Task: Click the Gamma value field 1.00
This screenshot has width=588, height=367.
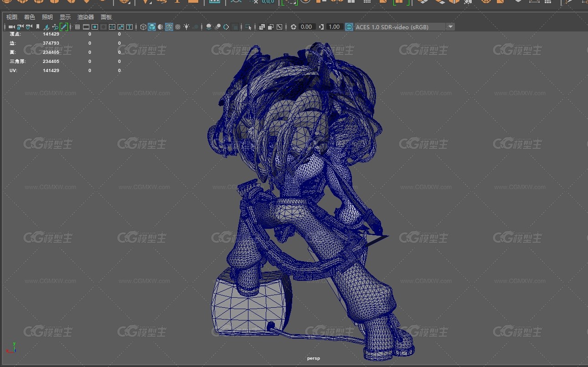Action: click(335, 27)
